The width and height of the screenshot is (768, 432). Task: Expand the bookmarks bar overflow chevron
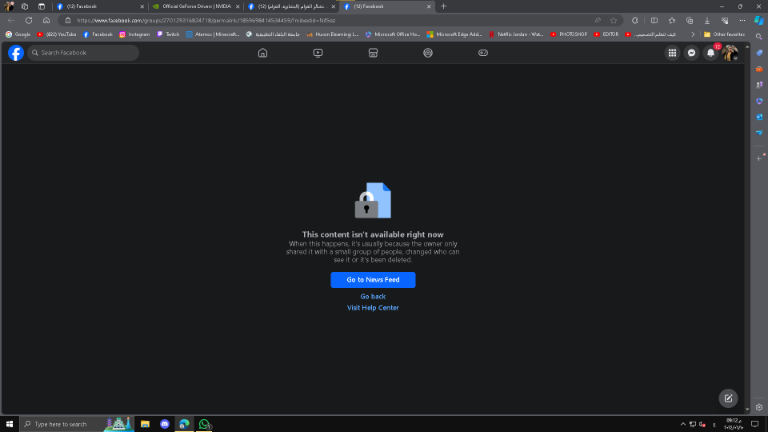click(x=692, y=34)
